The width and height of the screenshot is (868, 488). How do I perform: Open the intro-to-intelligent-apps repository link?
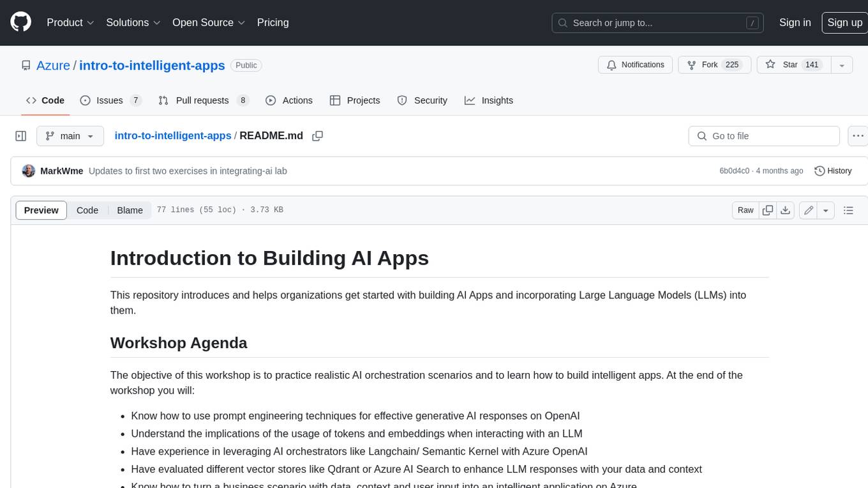pos(152,65)
